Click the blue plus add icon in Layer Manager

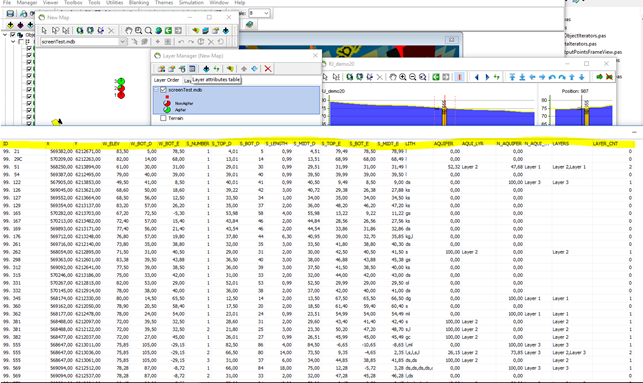(206, 68)
